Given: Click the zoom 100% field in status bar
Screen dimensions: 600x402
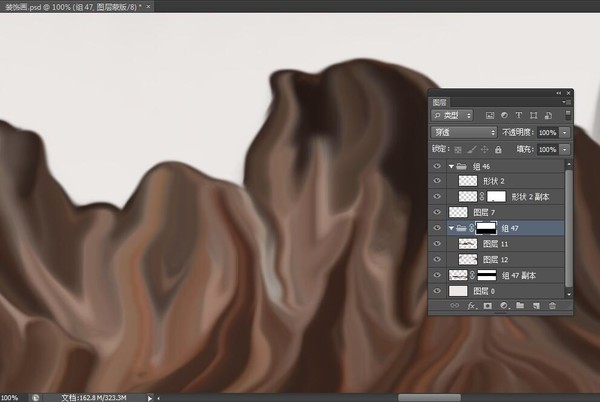Looking at the screenshot, I should tap(10, 398).
